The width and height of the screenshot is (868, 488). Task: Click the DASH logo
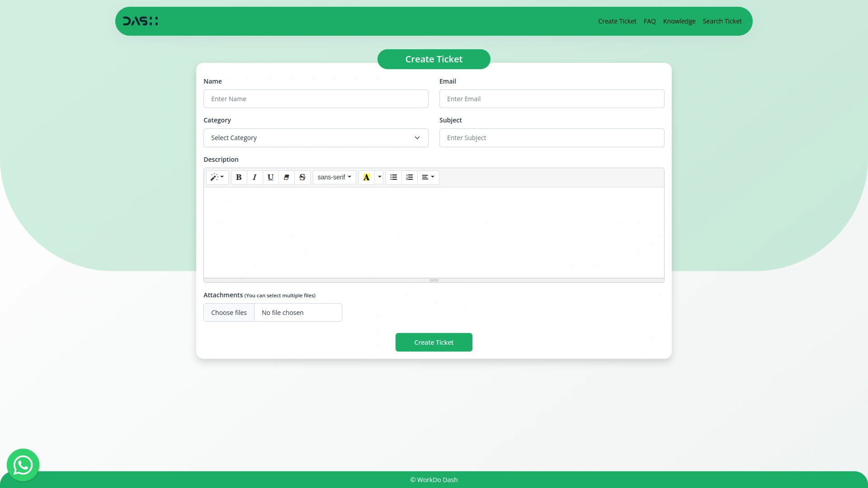click(x=141, y=21)
